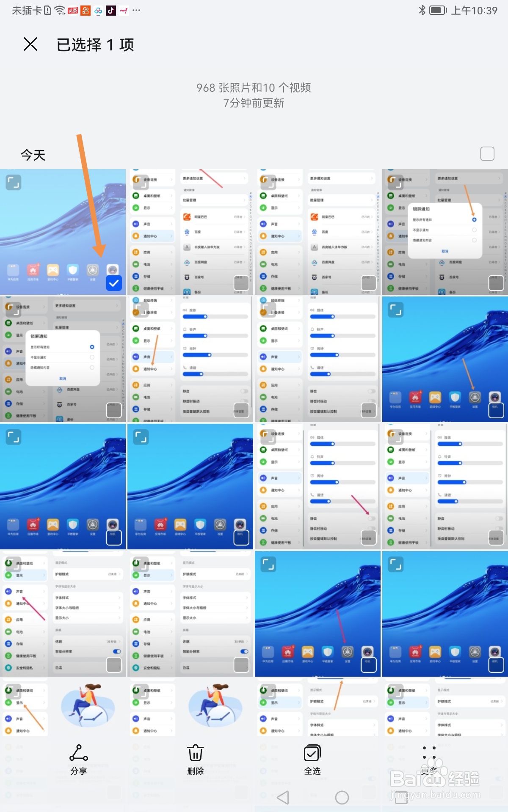Viewport: 508px width, 812px height.
Task: Tap the 上午10:39 clock
Action: tap(474, 10)
